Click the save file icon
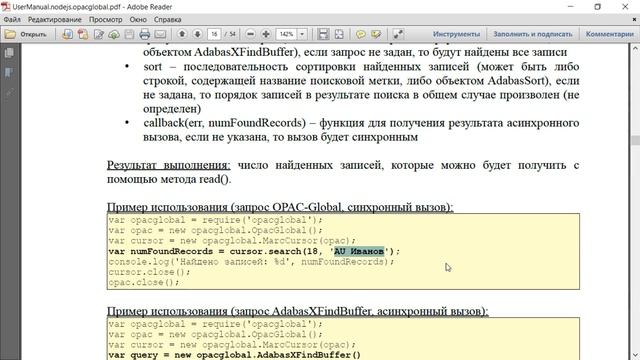The width and height of the screenshot is (640, 360). coord(129,34)
